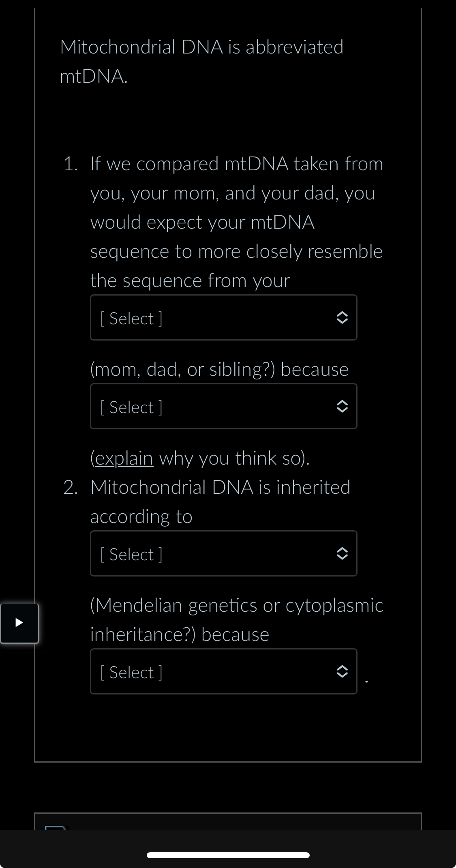The image size is (456, 868).
Task: Open the final 'because' Select dropdown
Action: pyautogui.click(x=223, y=672)
